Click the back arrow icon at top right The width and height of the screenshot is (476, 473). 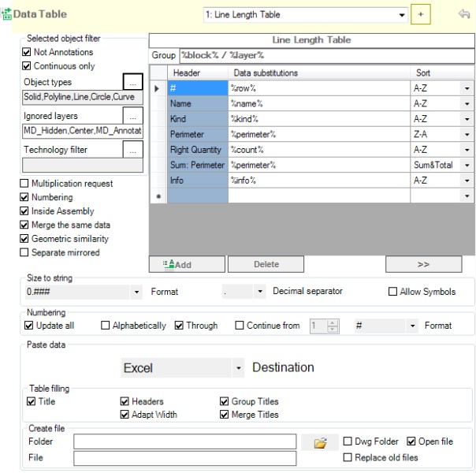(464, 14)
